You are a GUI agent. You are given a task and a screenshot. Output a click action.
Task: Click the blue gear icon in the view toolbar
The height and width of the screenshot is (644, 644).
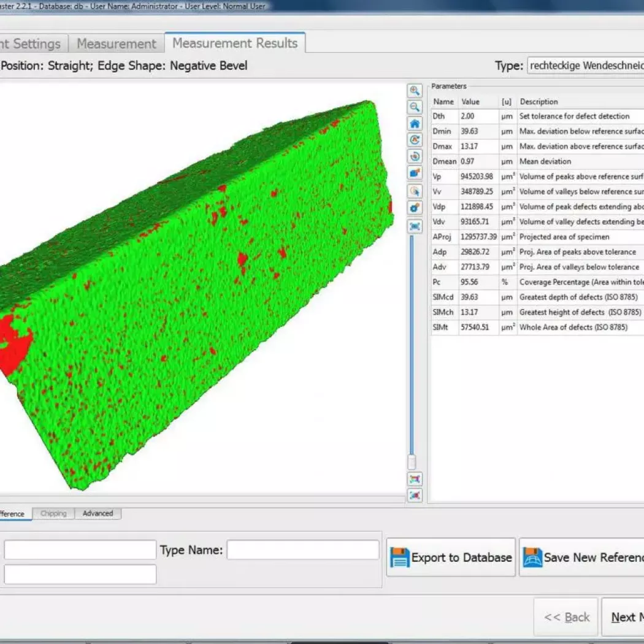point(415,208)
